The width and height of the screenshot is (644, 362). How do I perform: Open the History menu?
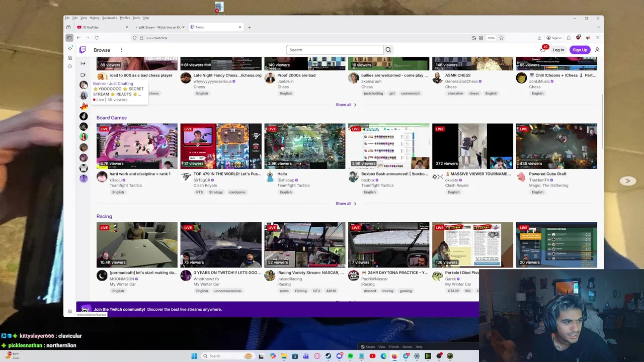95,18
